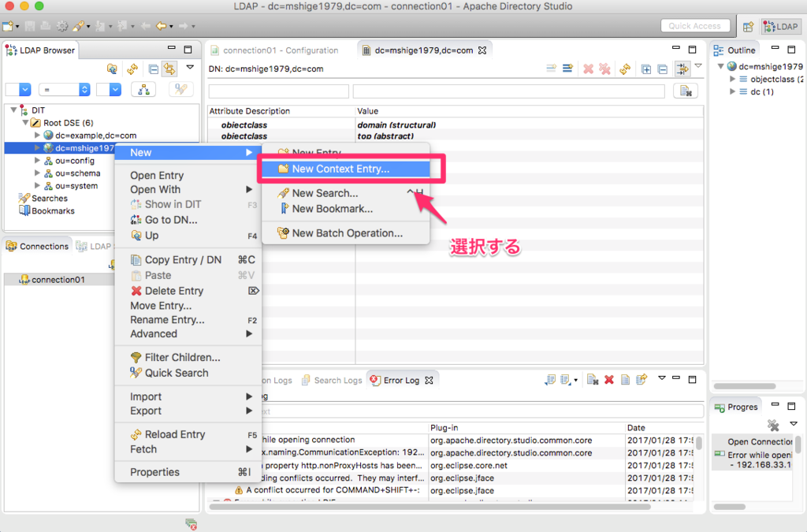Switch to Search Logs tab
The height and width of the screenshot is (532, 807).
pyautogui.click(x=332, y=380)
